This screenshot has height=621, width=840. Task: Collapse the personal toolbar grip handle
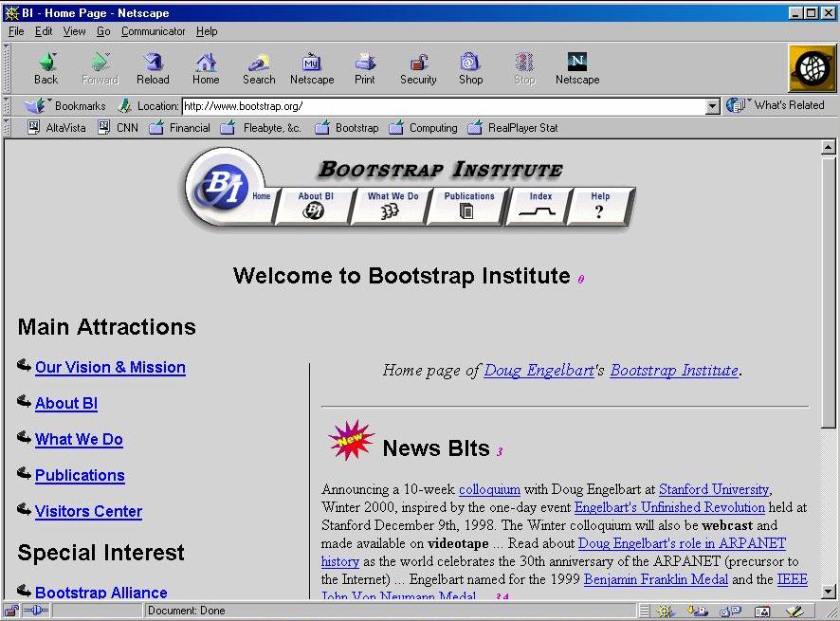pos(7,128)
